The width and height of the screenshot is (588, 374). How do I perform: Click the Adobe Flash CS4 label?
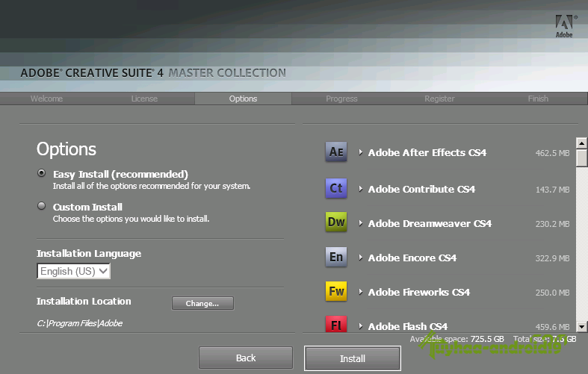click(408, 326)
